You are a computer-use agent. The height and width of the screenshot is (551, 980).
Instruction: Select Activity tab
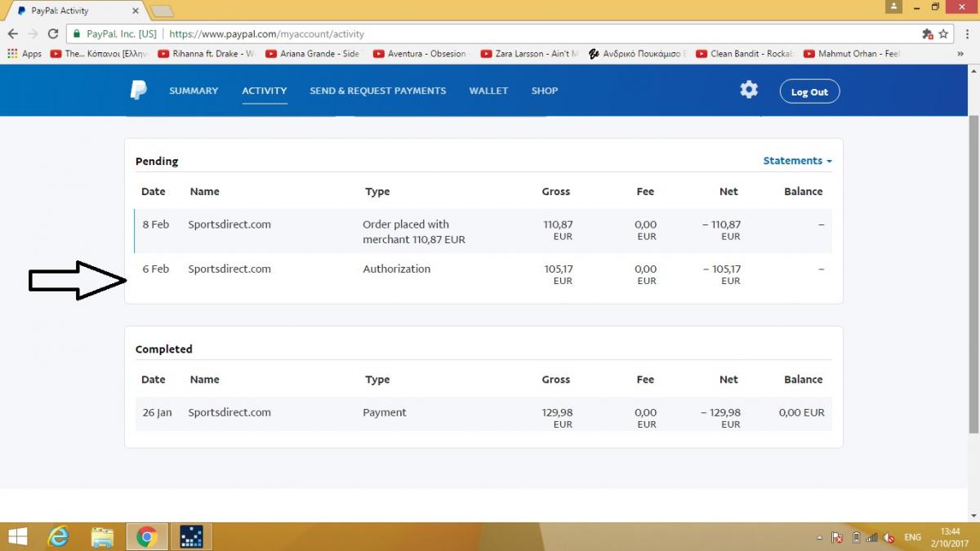pos(265,91)
